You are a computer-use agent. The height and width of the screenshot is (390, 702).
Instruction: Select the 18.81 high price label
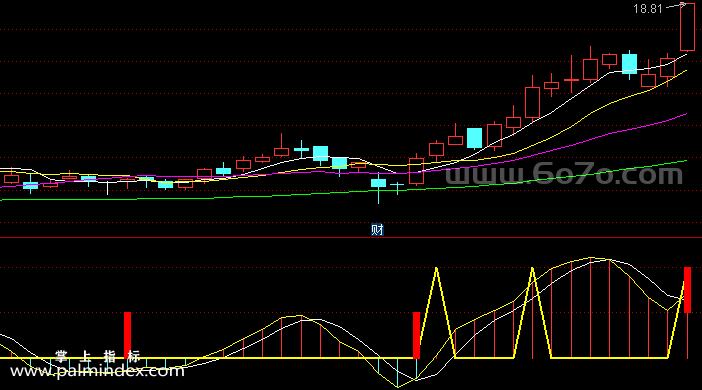pyautogui.click(x=647, y=9)
